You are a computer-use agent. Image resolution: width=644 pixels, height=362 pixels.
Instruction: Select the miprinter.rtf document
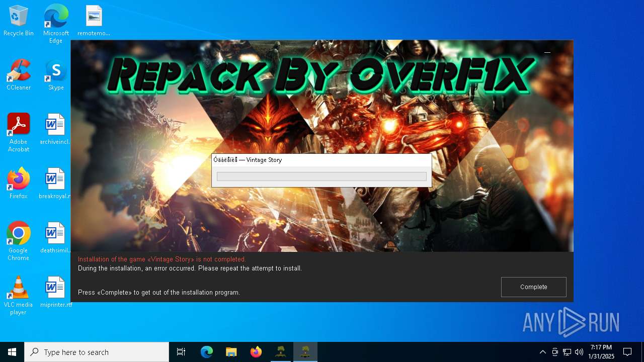(x=56, y=293)
